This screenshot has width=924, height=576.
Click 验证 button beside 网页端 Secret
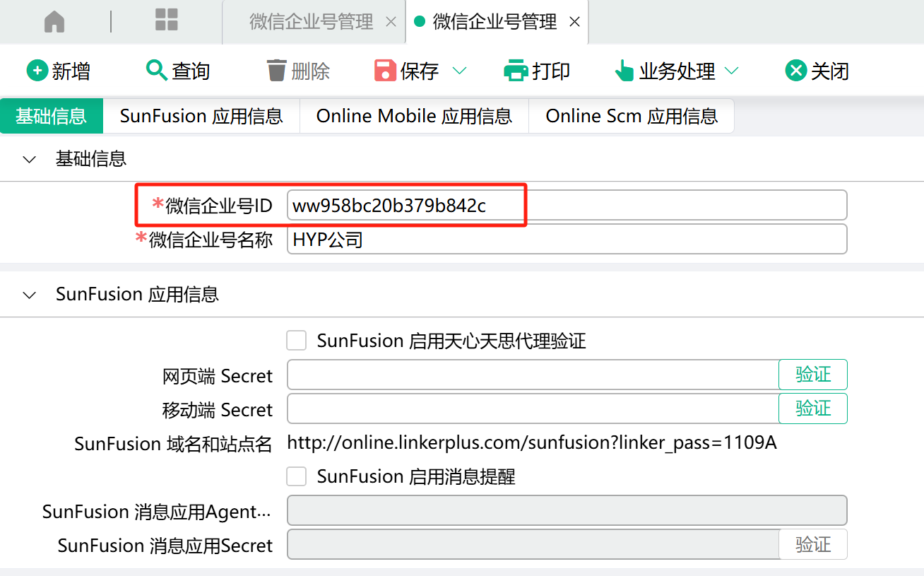coord(812,375)
